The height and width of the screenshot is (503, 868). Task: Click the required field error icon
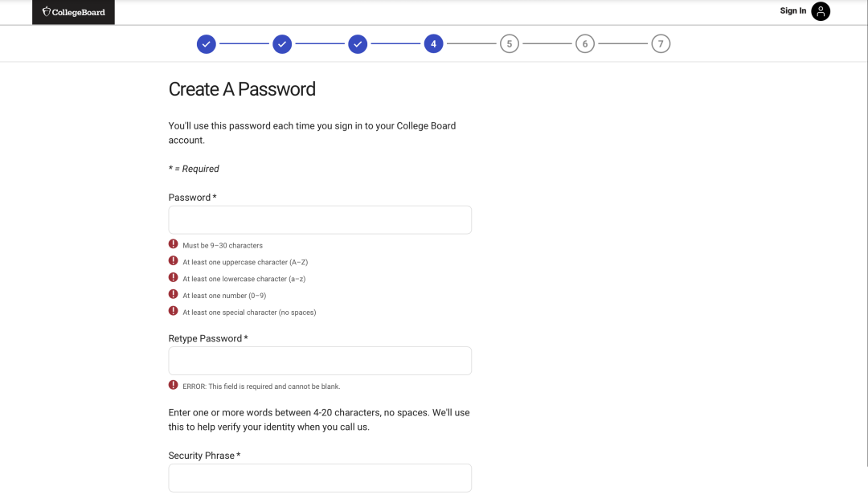174,386
